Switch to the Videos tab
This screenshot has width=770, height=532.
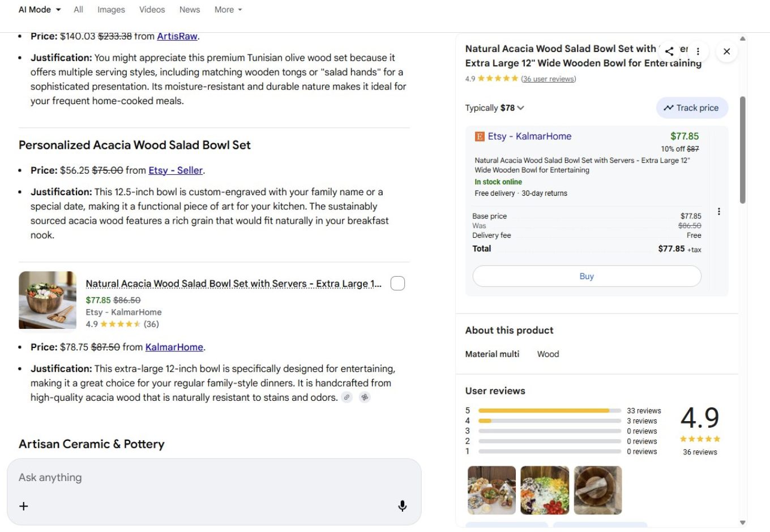point(152,10)
